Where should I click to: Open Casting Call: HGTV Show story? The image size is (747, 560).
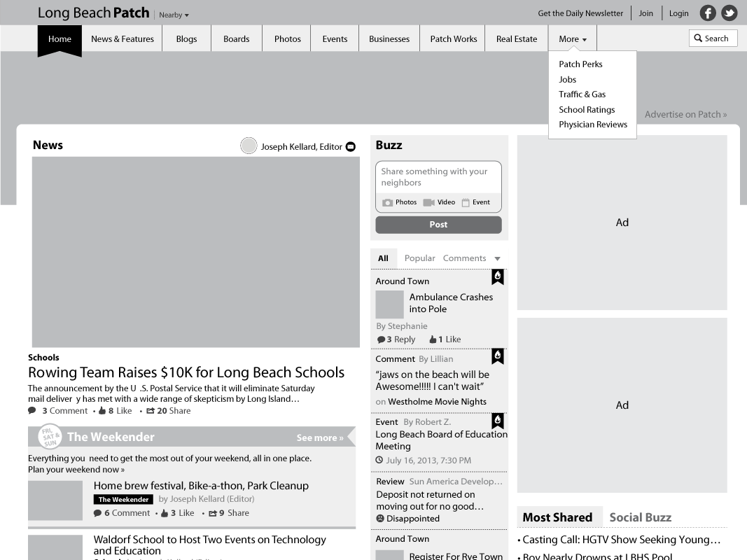(621, 540)
